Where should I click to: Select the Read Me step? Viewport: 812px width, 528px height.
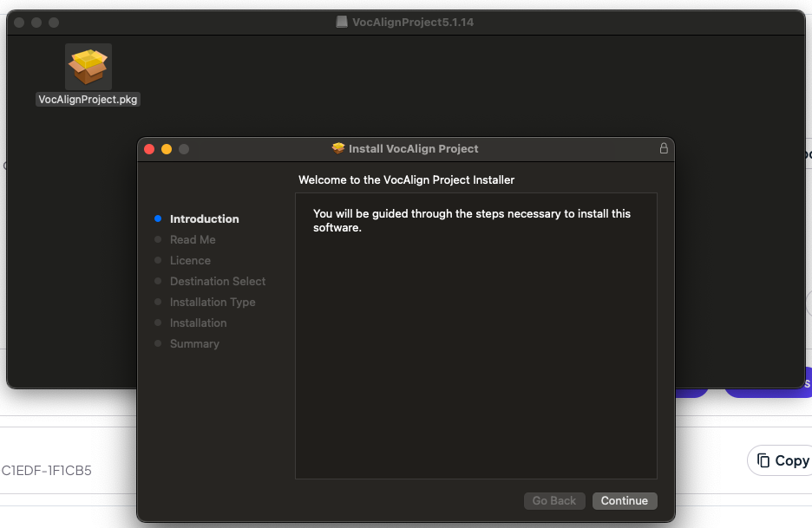point(193,240)
